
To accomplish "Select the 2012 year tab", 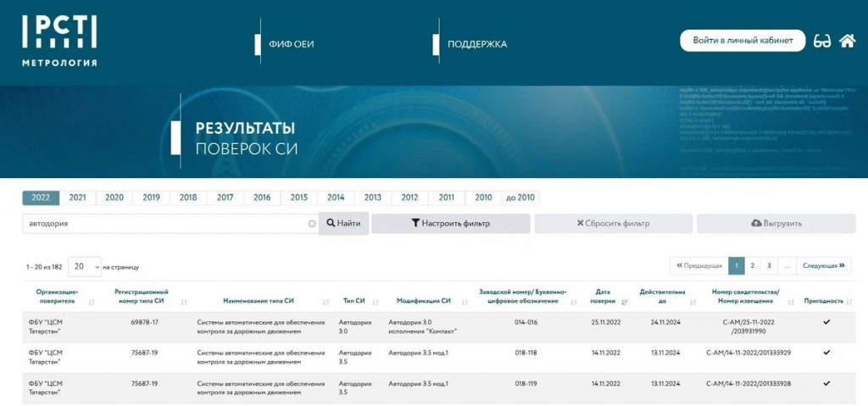I will pos(409,197).
